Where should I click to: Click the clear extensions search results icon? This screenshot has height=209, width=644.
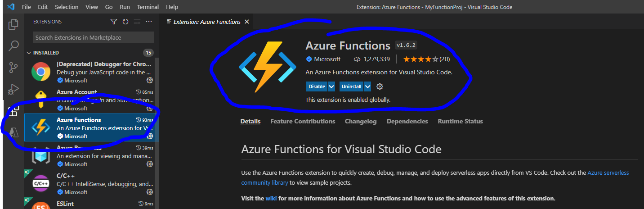coord(137,22)
